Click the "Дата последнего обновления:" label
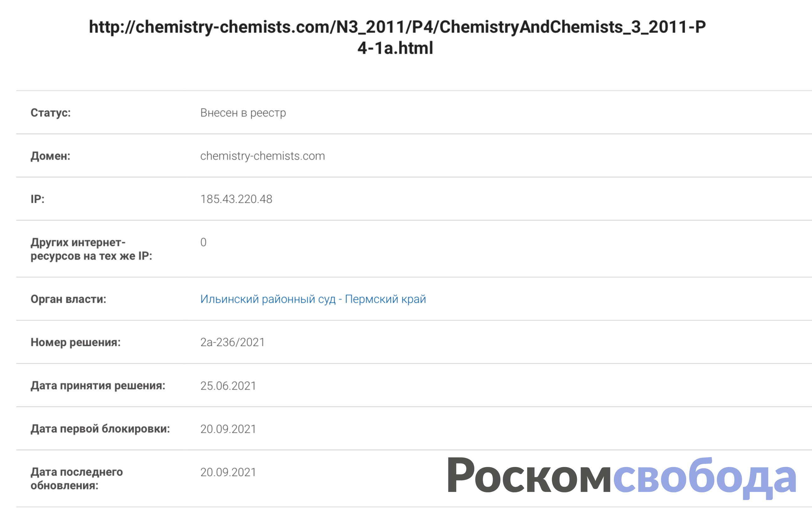812x508 pixels. pos(76,479)
